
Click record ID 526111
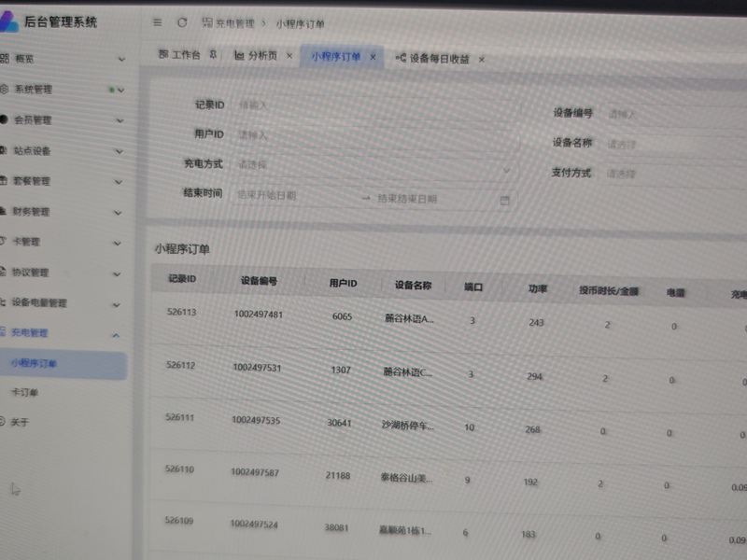coord(179,417)
